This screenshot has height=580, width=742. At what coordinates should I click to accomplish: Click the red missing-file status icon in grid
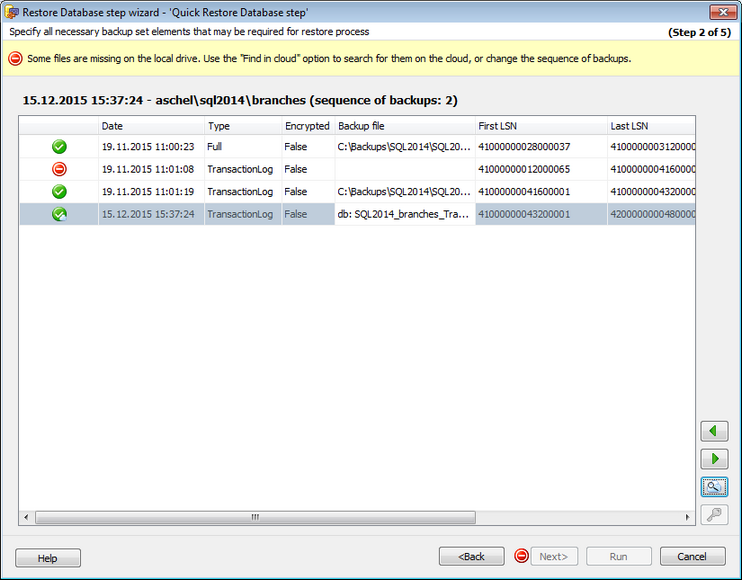[59, 169]
